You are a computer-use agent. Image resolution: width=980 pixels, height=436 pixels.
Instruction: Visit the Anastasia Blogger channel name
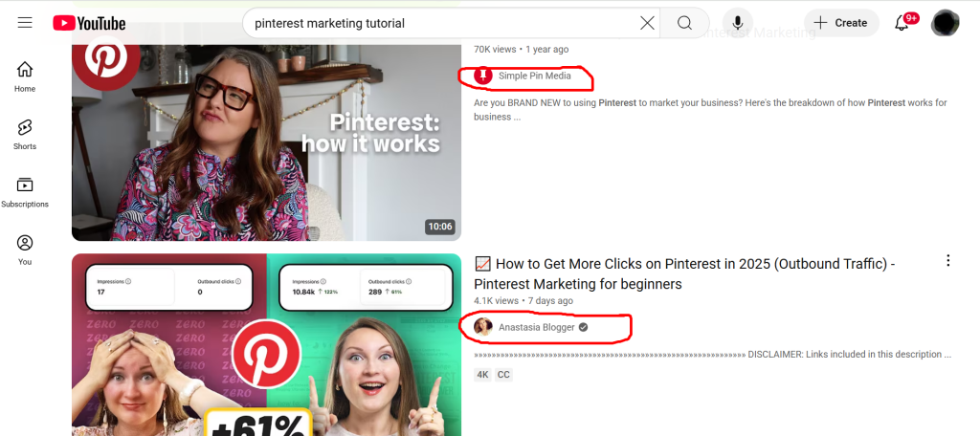click(x=536, y=327)
